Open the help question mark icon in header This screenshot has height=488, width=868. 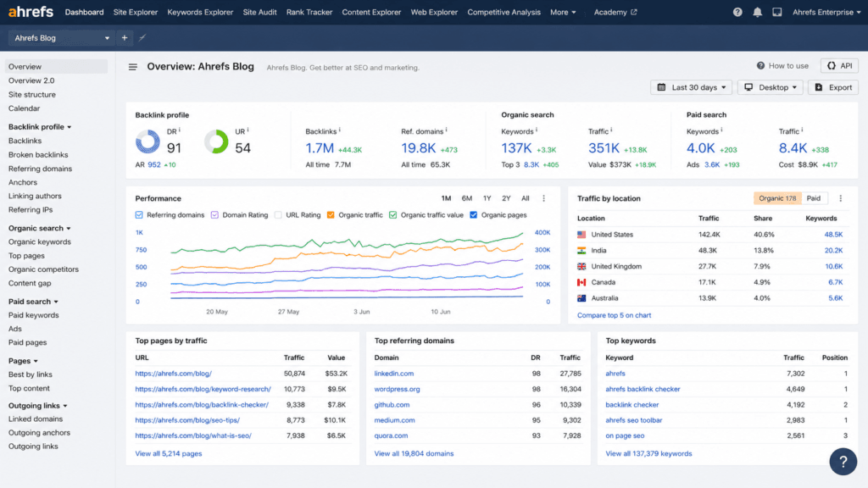[737, 12]
